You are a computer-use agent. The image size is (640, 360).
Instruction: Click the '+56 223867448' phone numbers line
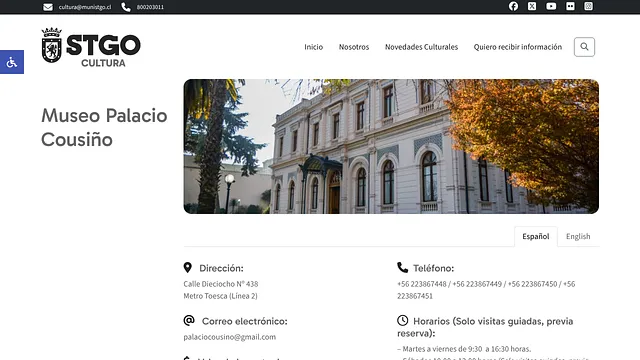486,290
